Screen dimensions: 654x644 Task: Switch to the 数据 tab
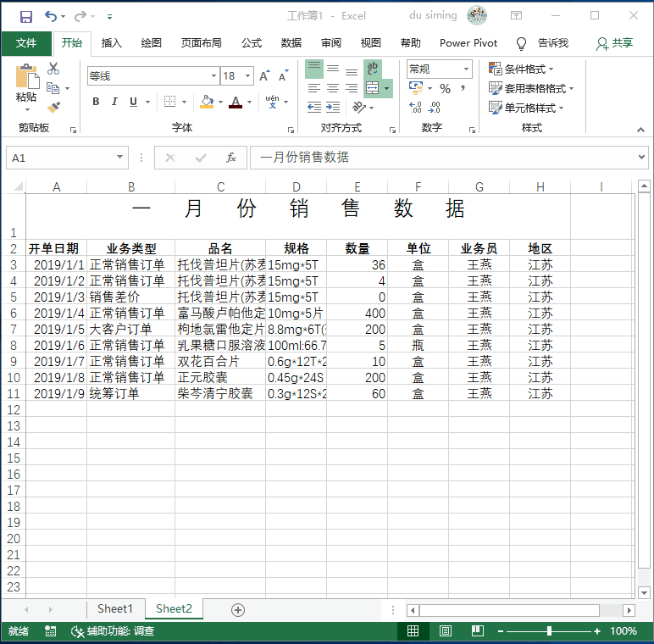click(x=291, y=43)
